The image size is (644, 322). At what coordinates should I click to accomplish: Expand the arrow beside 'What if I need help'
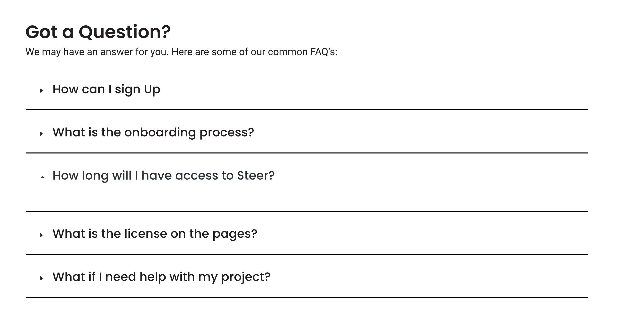click(42, 278)
